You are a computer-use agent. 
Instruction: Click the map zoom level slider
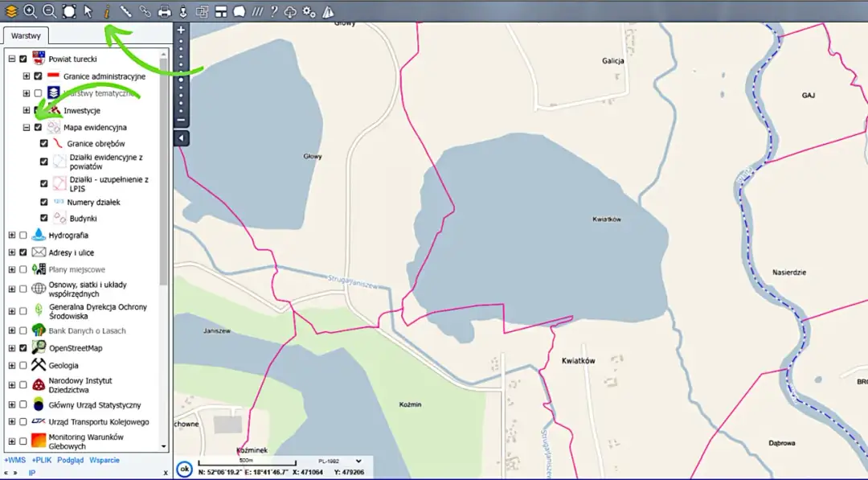182,79
